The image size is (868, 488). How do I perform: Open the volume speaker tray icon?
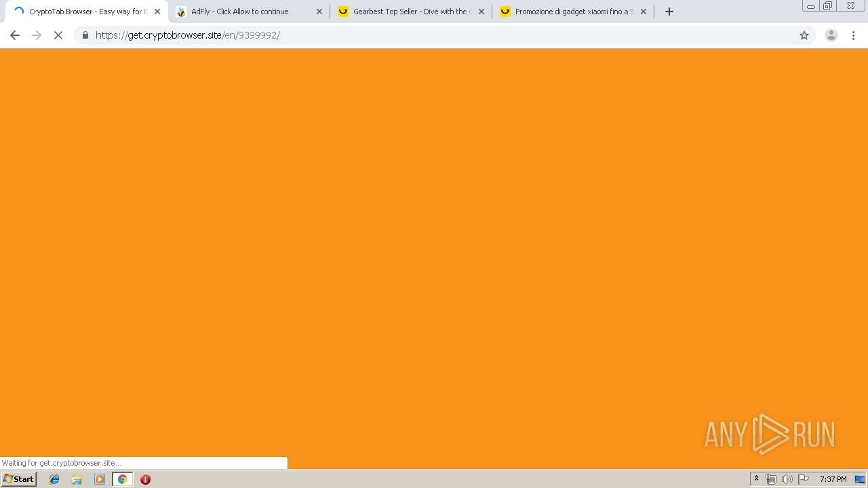pos(787,479)
